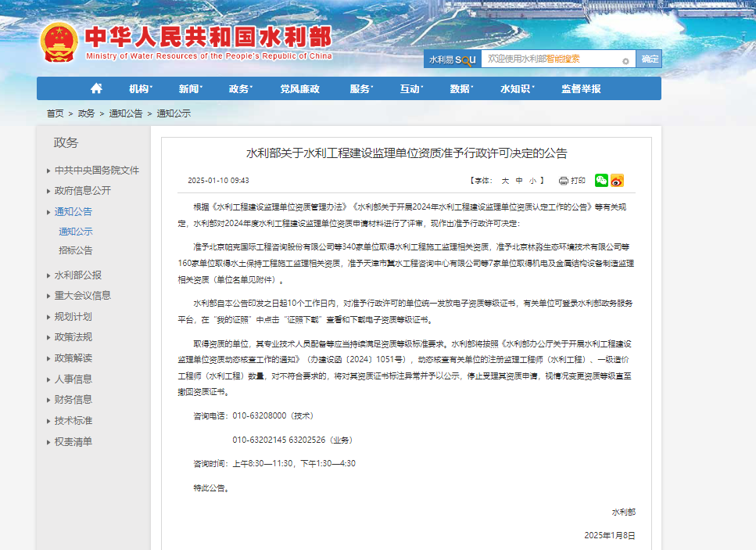The height and width of the screenshot is (550, 756).
Task: Click phone number 010-63202145 line
Action: tap(292, 440)
